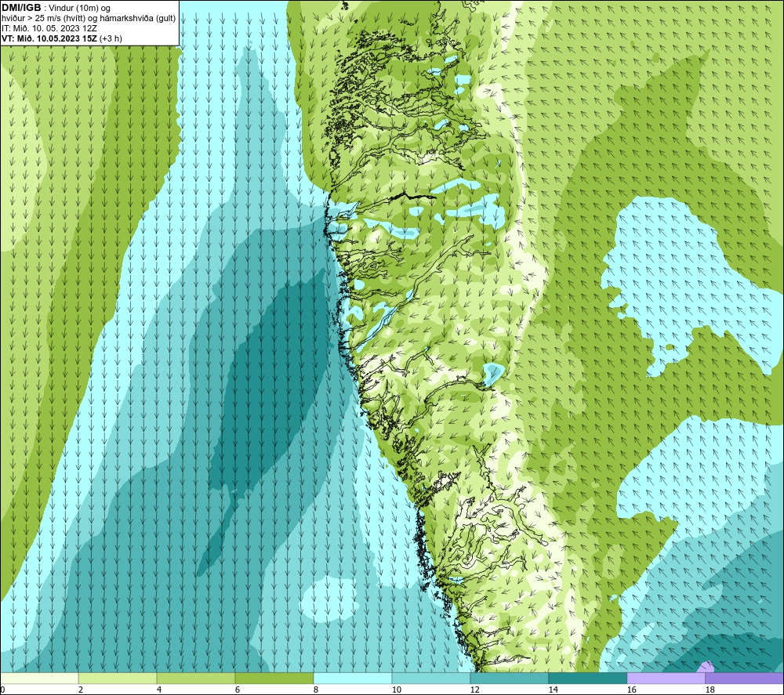Image resolution: width=784 pixels, height=695 pixels.
Task: Click the 12–14 m/s teal legend swatch
Action: pyautogui.click(x=509, y=678)
